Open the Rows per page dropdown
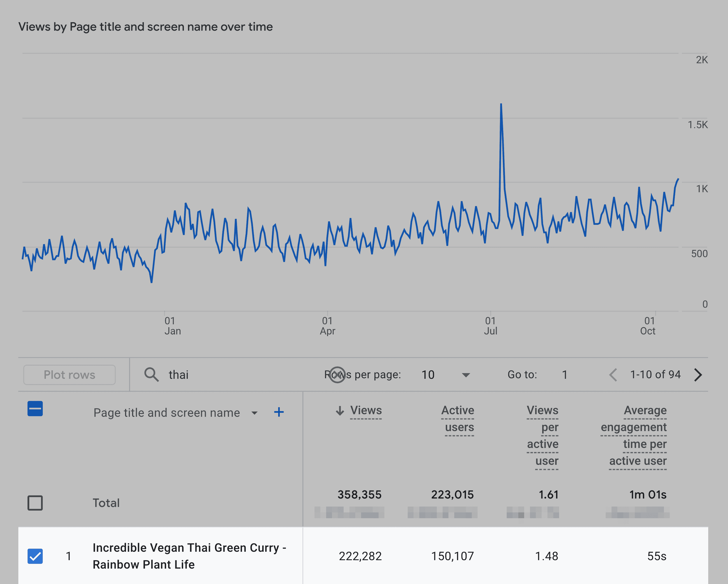This screenshot has width=728, height=584. 465,375
